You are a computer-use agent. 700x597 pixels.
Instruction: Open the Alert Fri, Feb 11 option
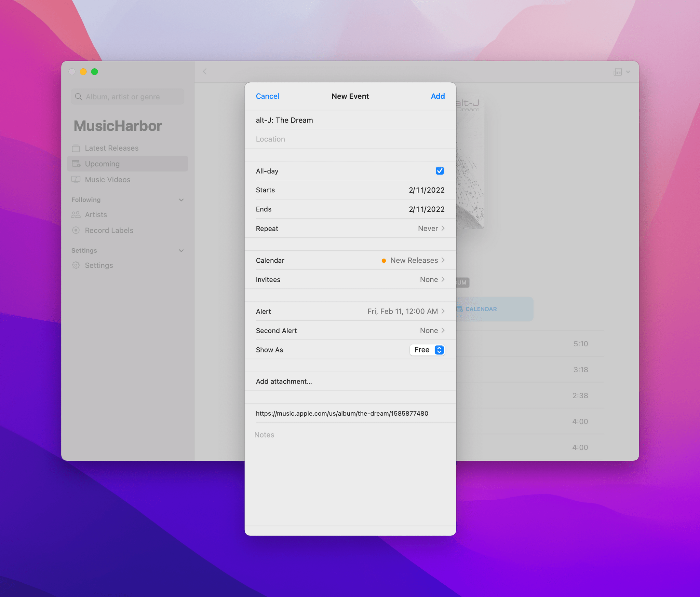click(x=406, y=311)
